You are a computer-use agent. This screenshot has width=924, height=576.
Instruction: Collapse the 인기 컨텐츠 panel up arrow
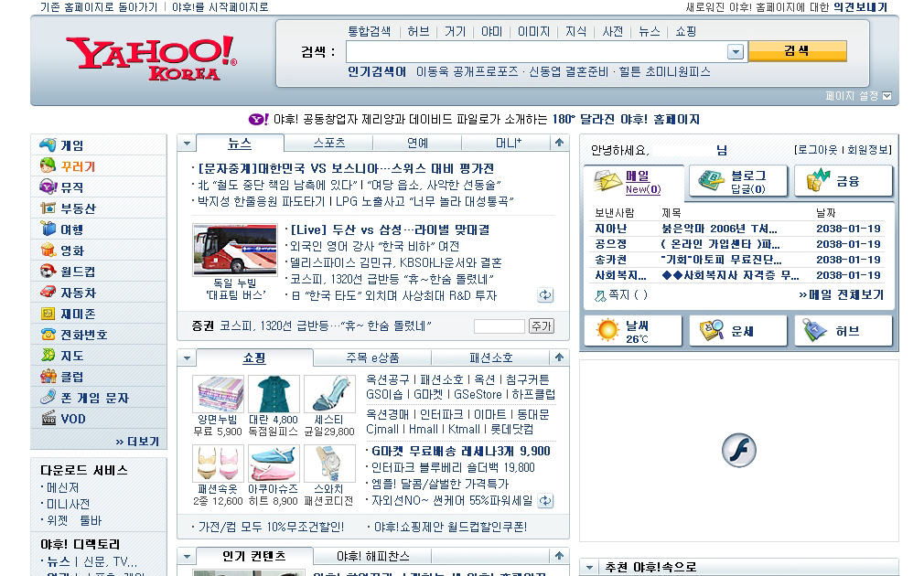(559, 556)
